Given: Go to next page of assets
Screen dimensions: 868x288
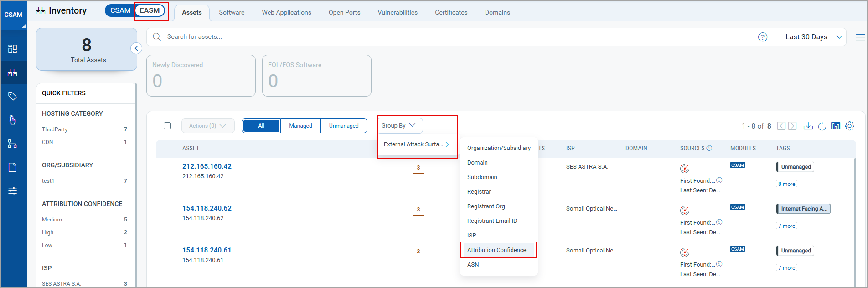Looking at the screenshot, I should (x=792, y=126).
